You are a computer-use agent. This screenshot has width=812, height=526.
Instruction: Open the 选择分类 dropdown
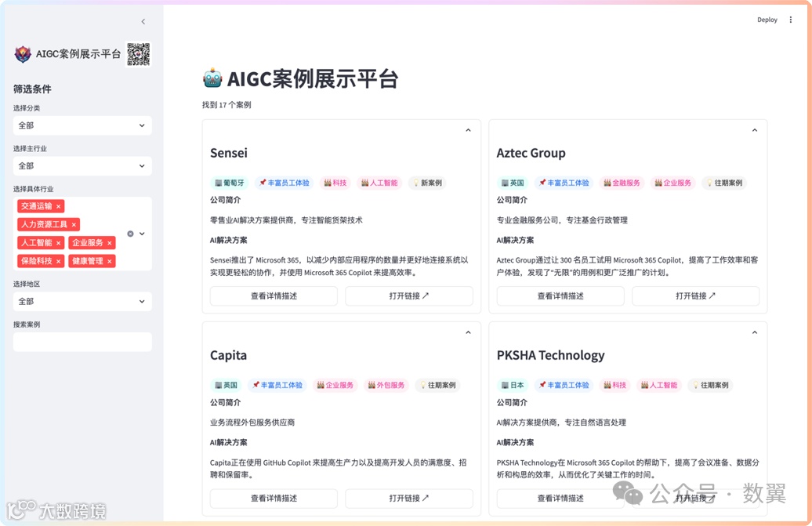82,125
